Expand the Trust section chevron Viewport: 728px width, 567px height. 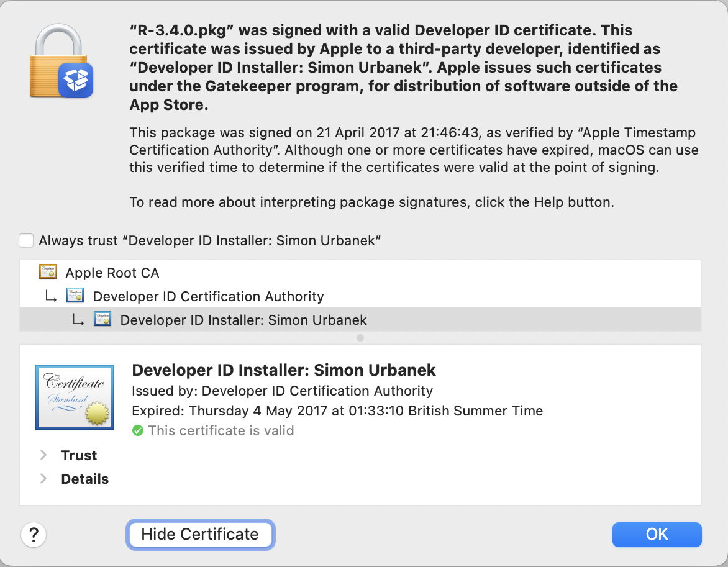point(43,455)
